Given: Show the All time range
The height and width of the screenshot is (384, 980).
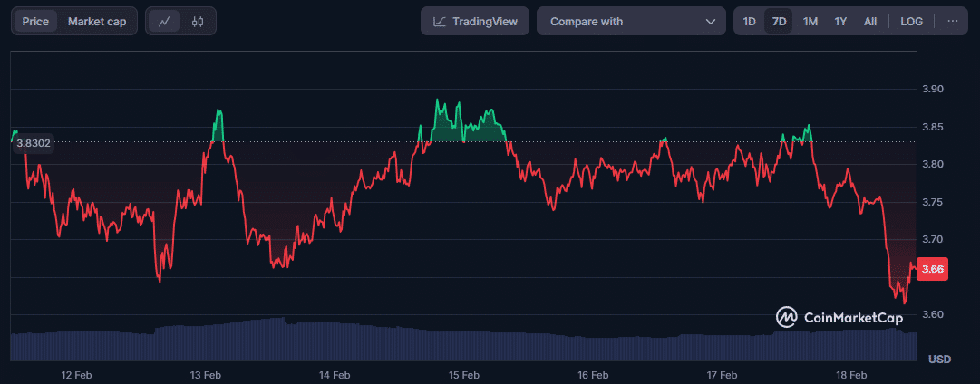Looking at the screenshot, I should 870,22.
